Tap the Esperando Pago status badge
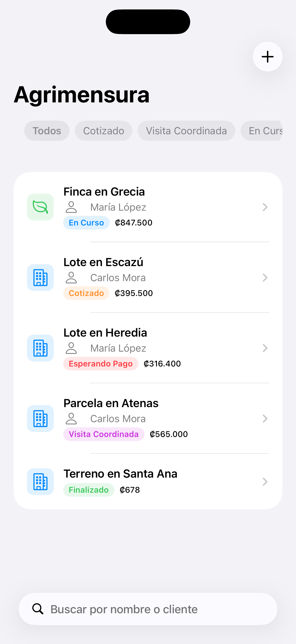296x644 pixels. coord(101,364)
